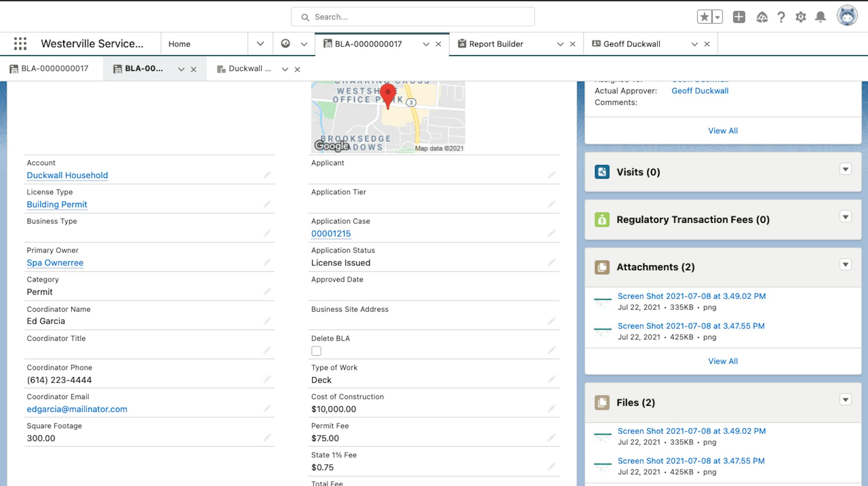Open the Notifications bell icon

click(x=820, y=17)
